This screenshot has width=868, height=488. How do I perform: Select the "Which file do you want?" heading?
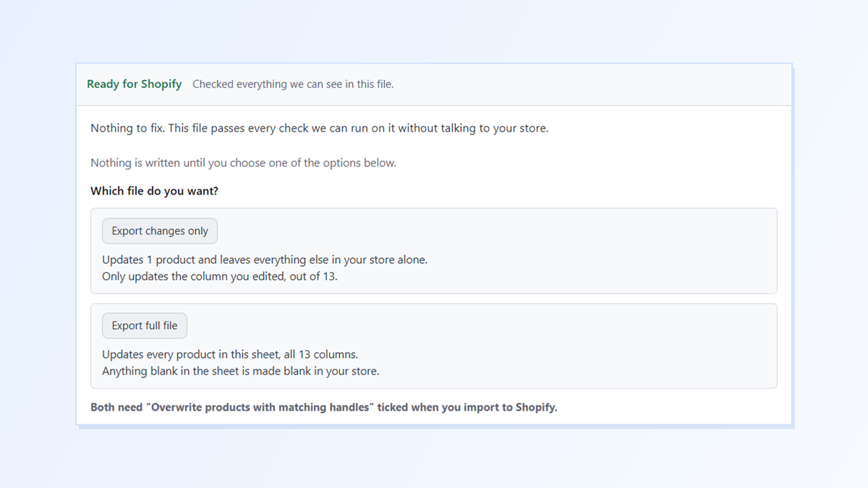tap(154, 191)
